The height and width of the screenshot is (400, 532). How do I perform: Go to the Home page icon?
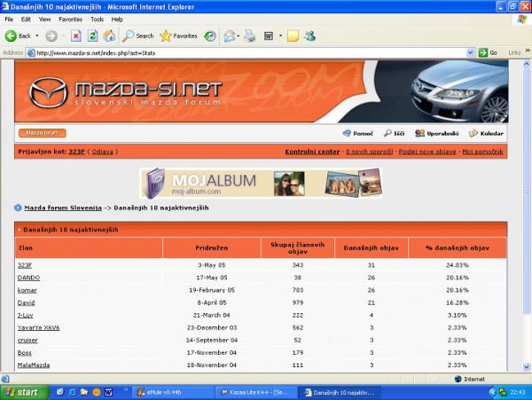tap(108, 36)
